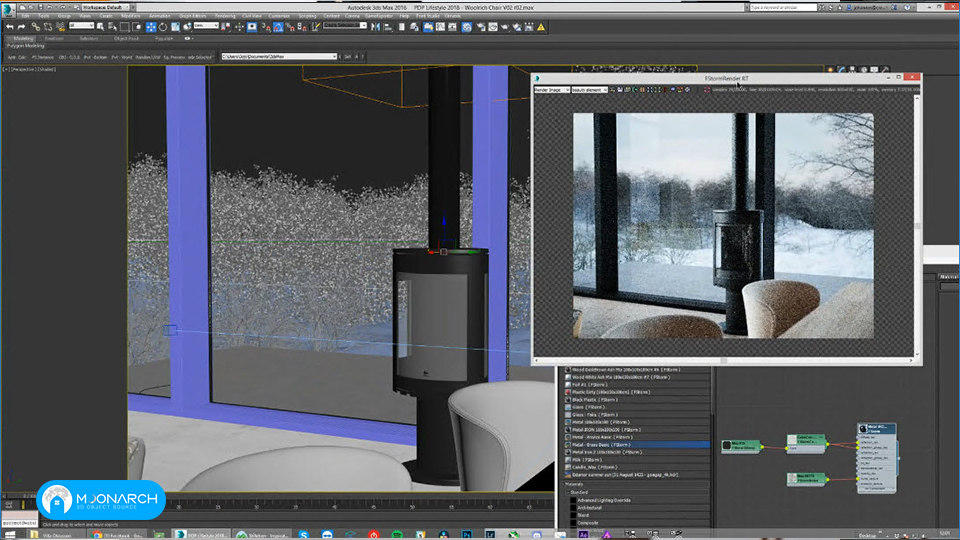Switch to the Freeform ribbon tab
960x540 pixels.
tap(54, 38)
